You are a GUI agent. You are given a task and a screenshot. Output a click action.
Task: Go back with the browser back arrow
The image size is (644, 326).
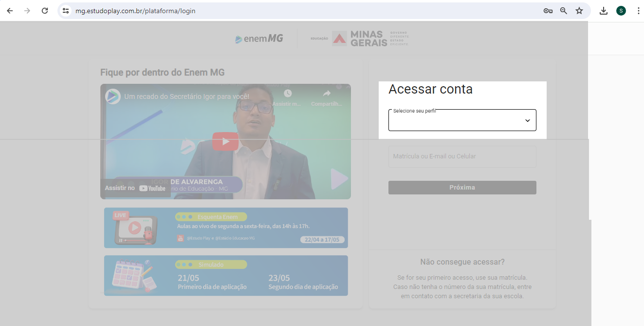[x=10, y=11]
